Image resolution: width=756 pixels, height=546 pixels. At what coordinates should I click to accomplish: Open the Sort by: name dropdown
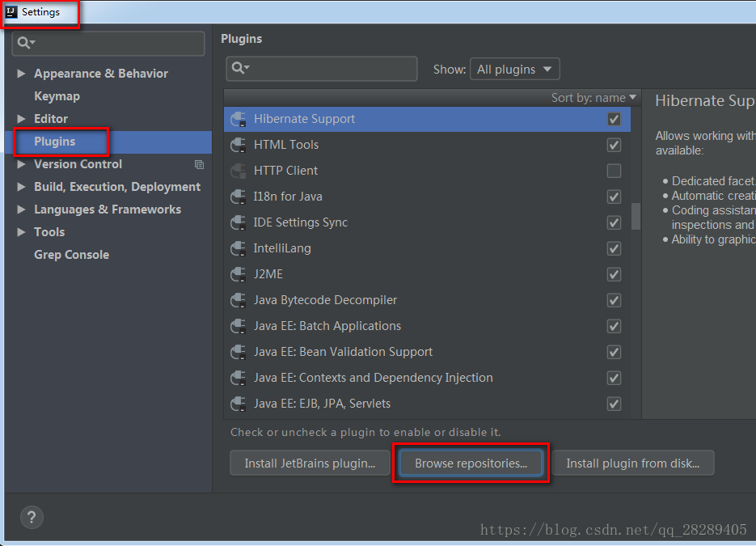593,98
